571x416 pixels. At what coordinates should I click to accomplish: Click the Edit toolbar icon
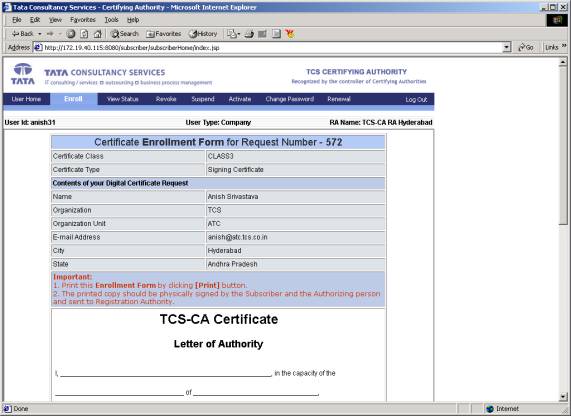click(262, 34)
